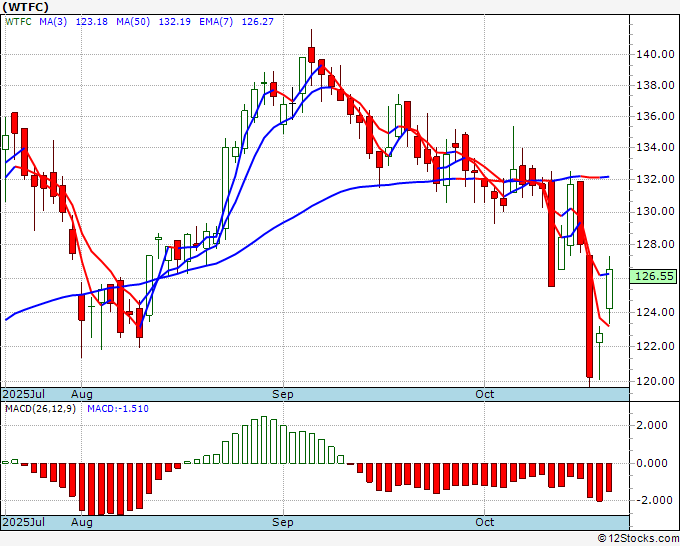This screenshot has width=680, height=546.
Task: Click the MA(3) value 123.18
Action: coord(92,21)
